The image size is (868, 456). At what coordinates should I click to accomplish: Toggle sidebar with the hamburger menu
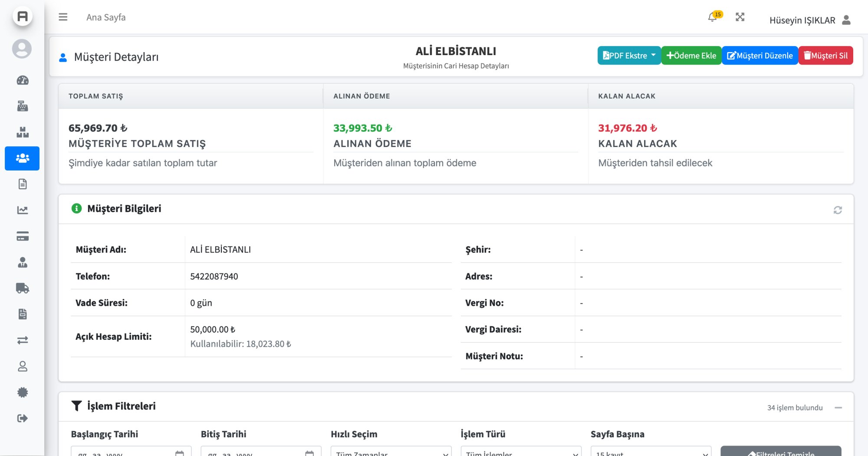63,17
